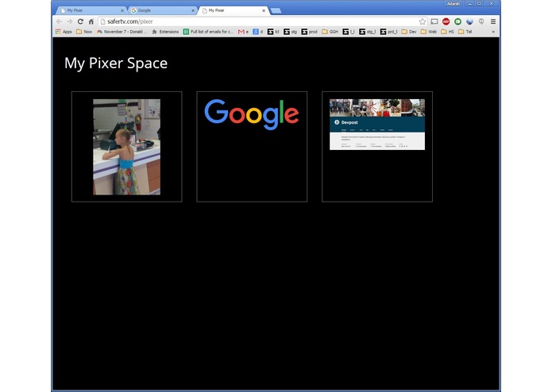
Task: Open the 'l_l' bookmark
Action: point(349,32)
